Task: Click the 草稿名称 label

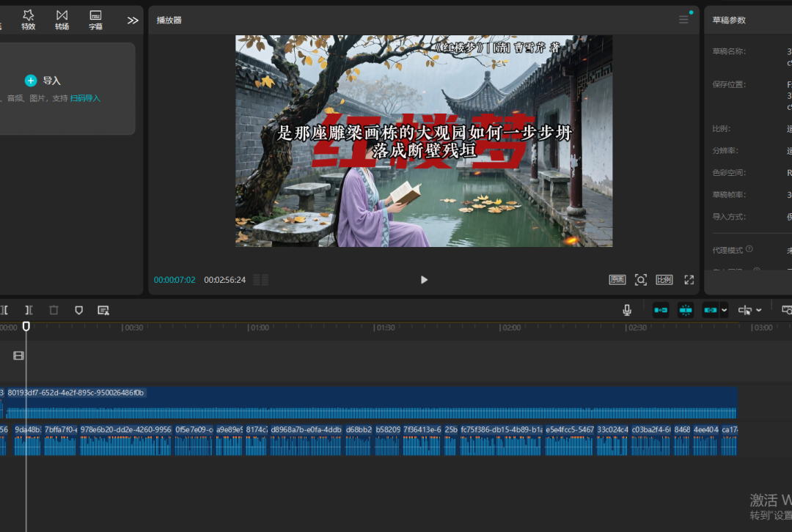Action: (728, 51)
